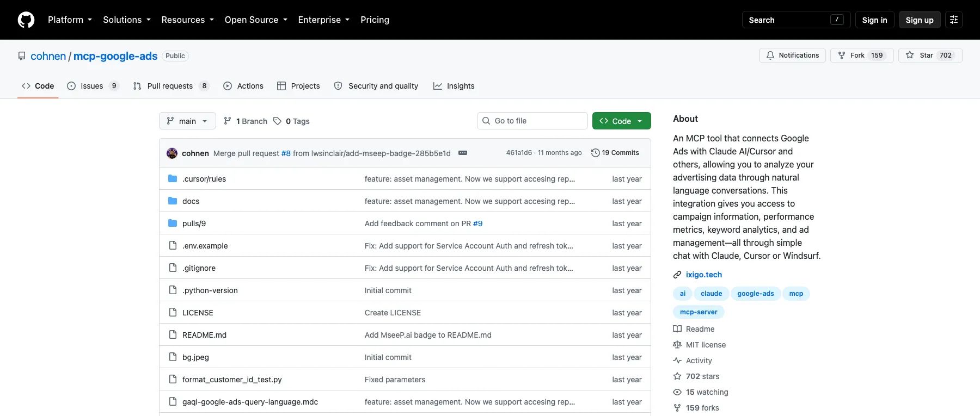980x416 pixels.
Task: Click the header Search box
Action: coord(796,20)
